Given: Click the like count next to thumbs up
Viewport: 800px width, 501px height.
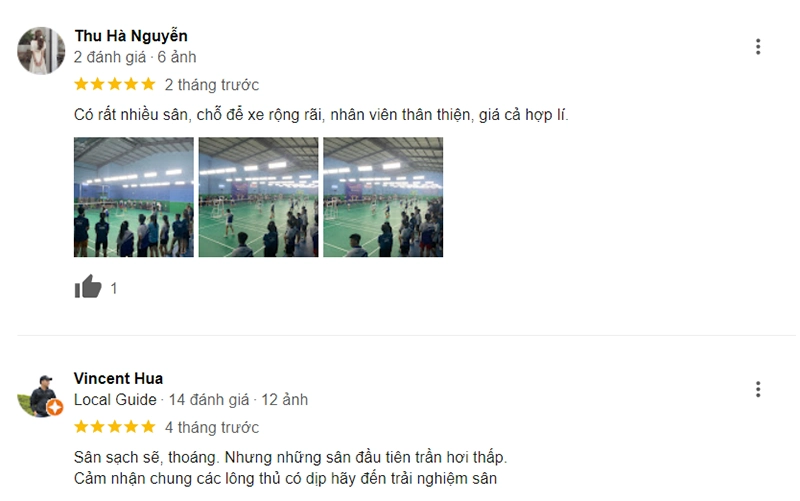Looking at the screenshot, I should click(114, 289).
